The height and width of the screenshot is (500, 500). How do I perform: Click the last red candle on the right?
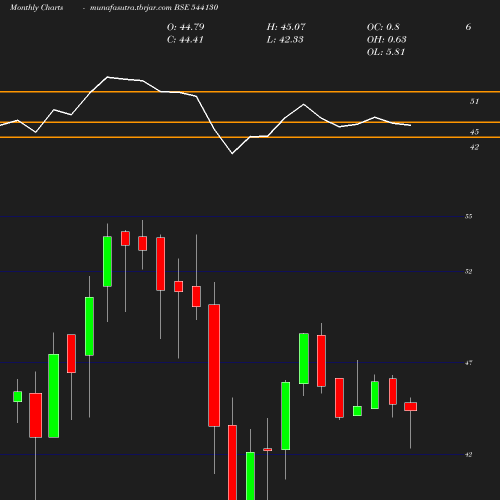pyautogui.click(x=410, y=407)
